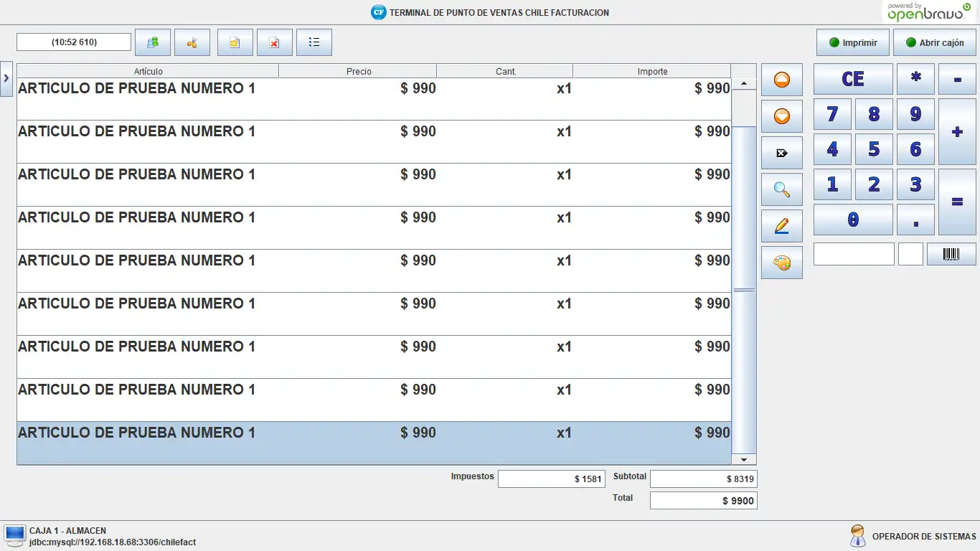The height and width of the screenshot is (551, 980).
Task: Open product attributes palette button
Action: coord(782,263)
